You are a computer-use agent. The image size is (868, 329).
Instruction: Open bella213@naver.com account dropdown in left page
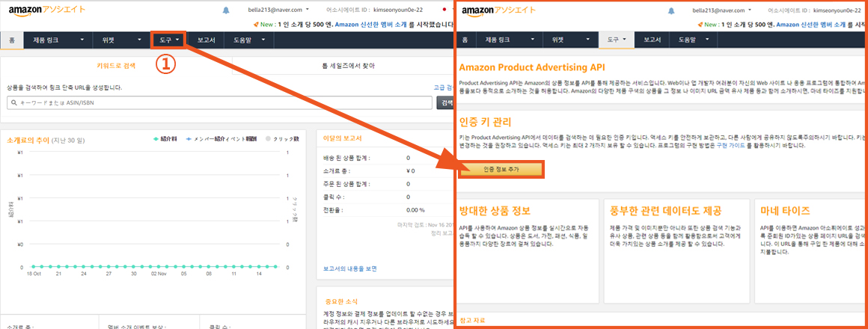click(280, 10)
